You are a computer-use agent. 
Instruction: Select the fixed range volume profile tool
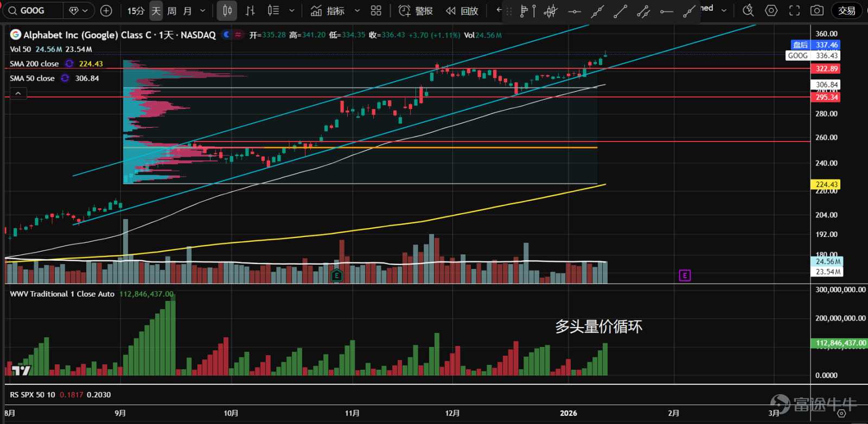coord(527,11)
